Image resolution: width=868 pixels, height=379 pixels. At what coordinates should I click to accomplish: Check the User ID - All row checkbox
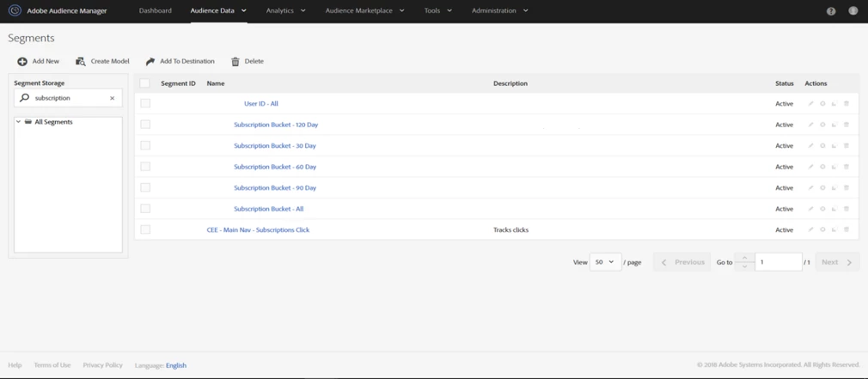click(145, 103)
